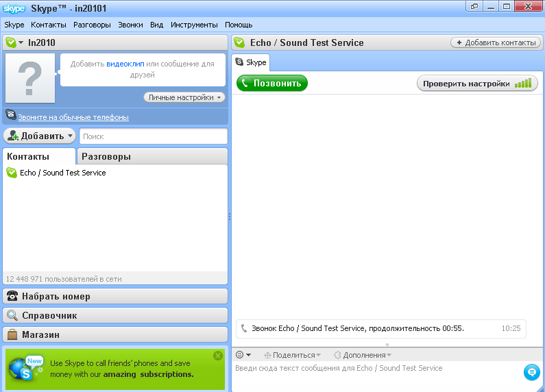Expand the online status dropdown next to In2010
545x392 pixels.
(x=21, y=42)
